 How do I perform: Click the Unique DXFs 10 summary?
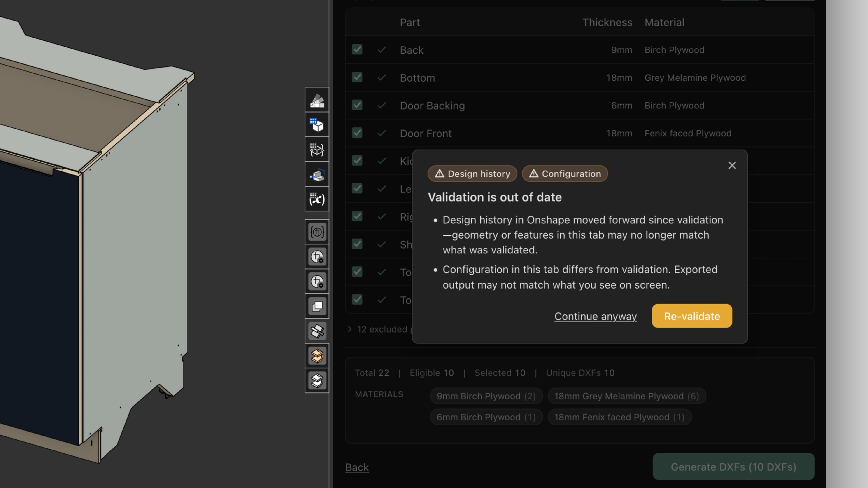pyautogui.click(x=580, y=373)
